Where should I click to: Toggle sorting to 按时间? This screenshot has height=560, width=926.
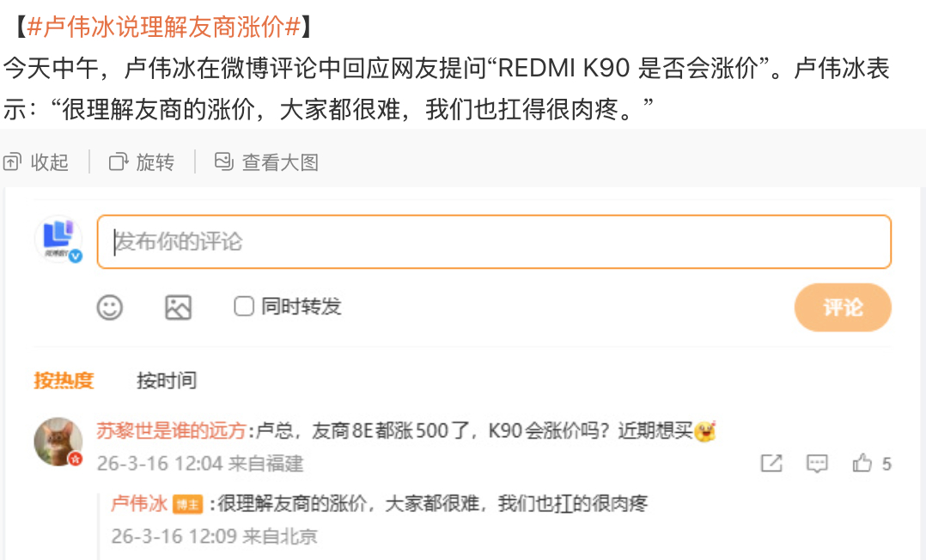point(167,380)
